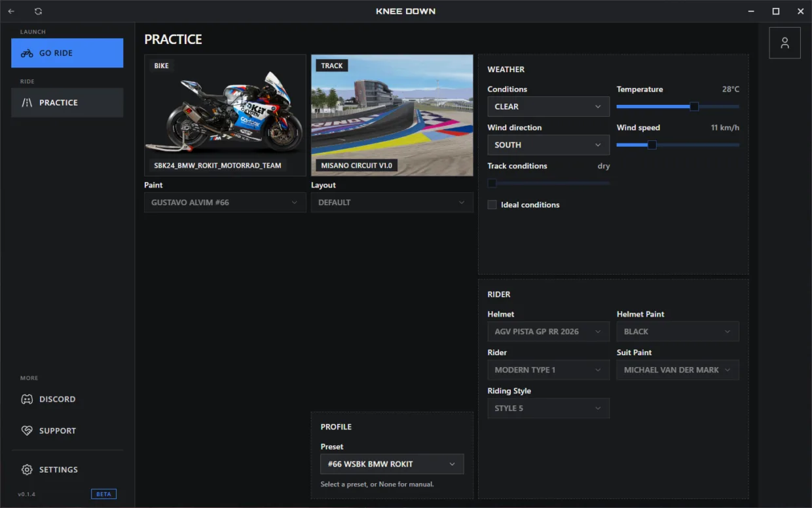Click the Temperature slider handle
The width and height of the screenshot is (812, 508).
click(694, 107)
